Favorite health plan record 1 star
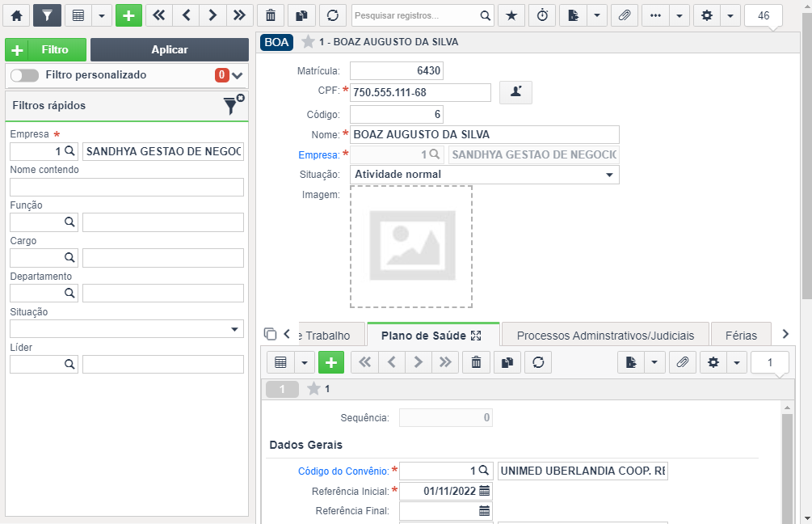The width and height of the screenshot is (812, 524). click(313, 389)
